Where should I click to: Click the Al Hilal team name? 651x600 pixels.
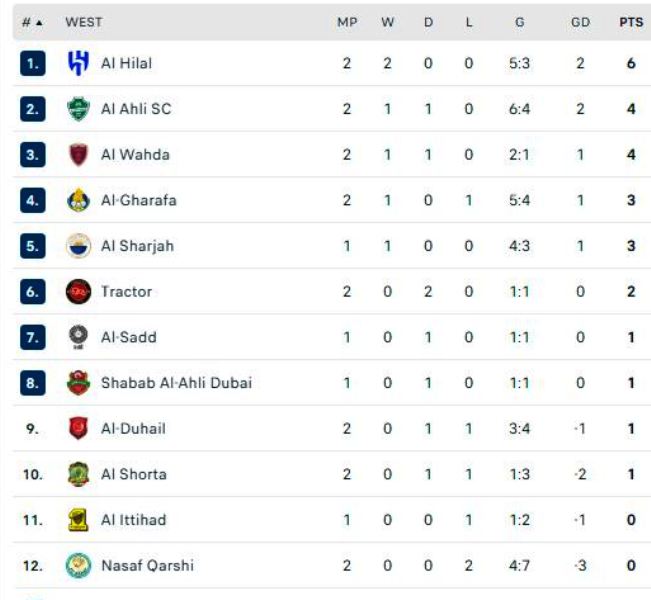pyautogui.click(x=126, y=63)
